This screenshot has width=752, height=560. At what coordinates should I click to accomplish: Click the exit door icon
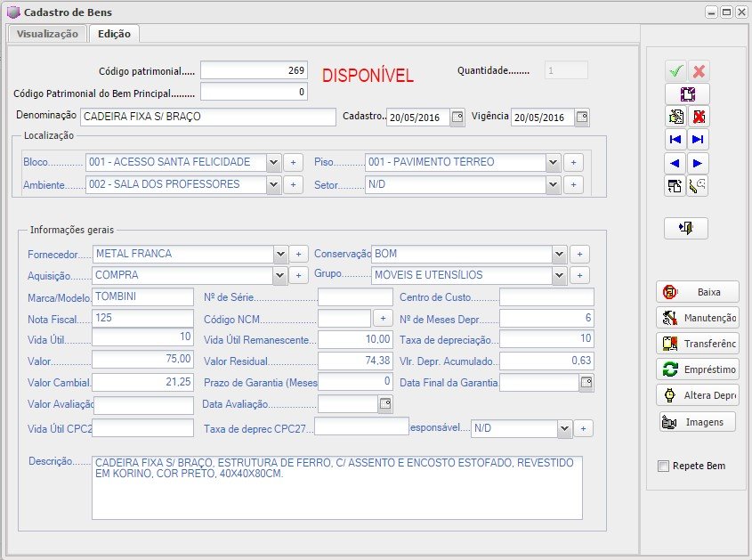686,228
